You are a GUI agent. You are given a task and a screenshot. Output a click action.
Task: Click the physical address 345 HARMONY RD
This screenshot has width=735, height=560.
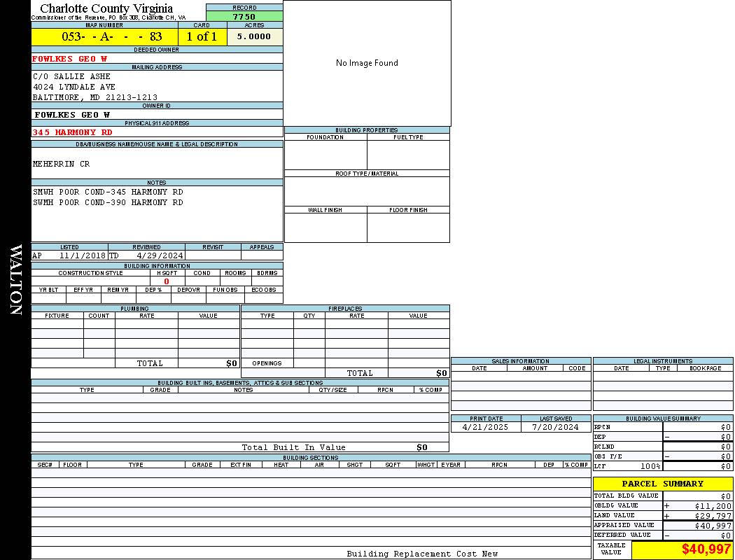pos(72,132)
